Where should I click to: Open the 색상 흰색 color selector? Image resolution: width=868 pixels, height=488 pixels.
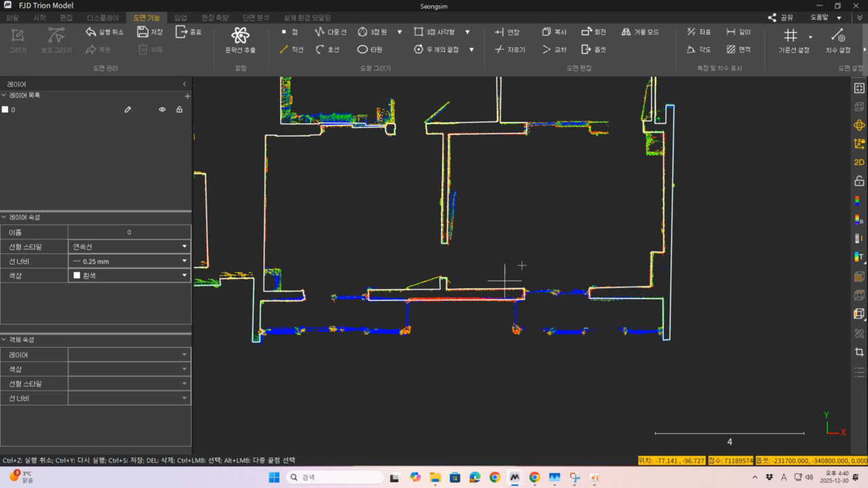click(x=130, y=275)
